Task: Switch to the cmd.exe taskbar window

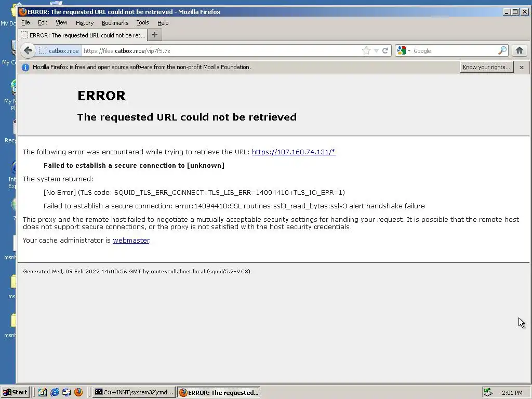Action: tap(134, 392)
